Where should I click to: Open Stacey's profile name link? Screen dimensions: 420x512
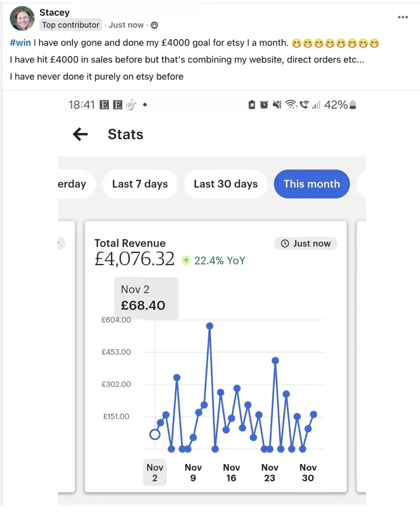click(54, 13)
